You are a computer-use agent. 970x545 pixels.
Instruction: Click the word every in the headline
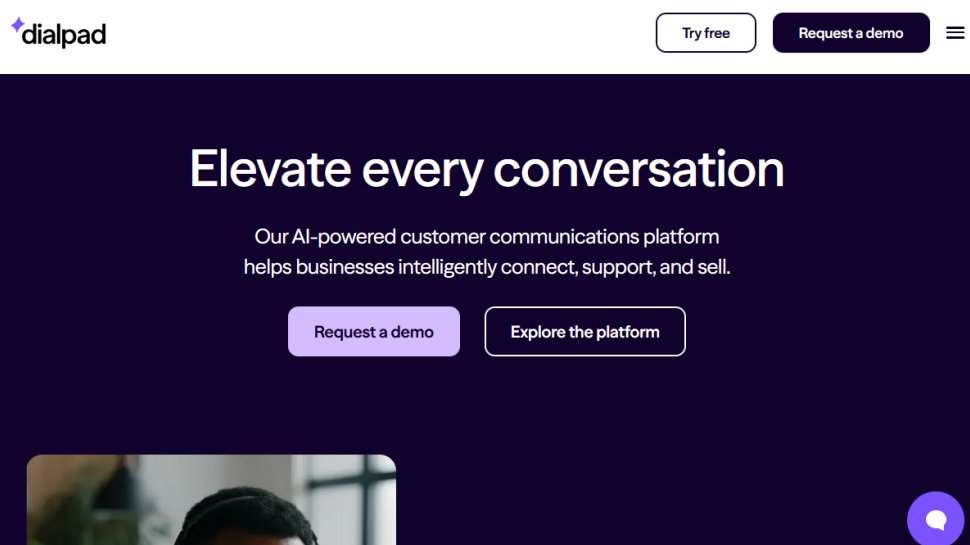click(x=422, y=170)
